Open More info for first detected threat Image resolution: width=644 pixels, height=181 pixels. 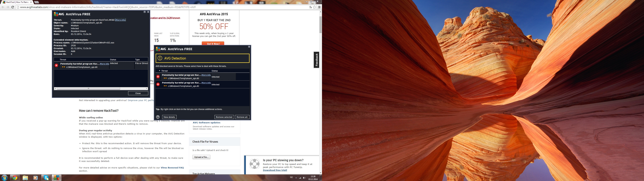(x=206, y=75)
